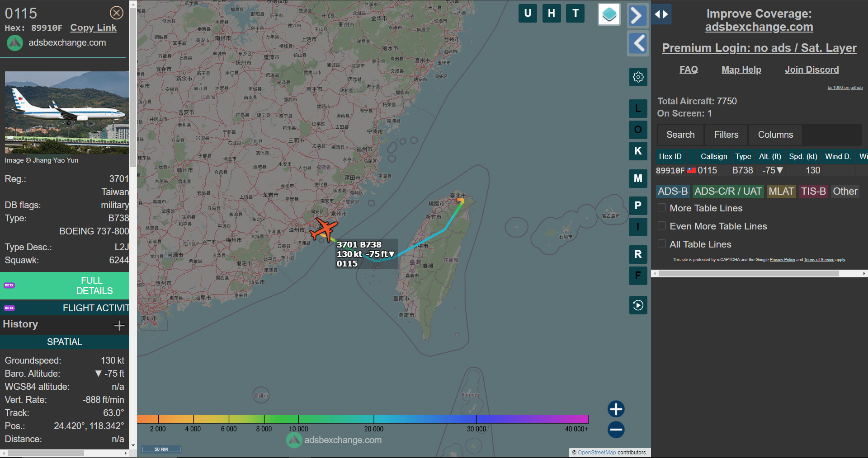Close the aircraft 0115 info panel
868x458 pixels.
tap(117, 13)
